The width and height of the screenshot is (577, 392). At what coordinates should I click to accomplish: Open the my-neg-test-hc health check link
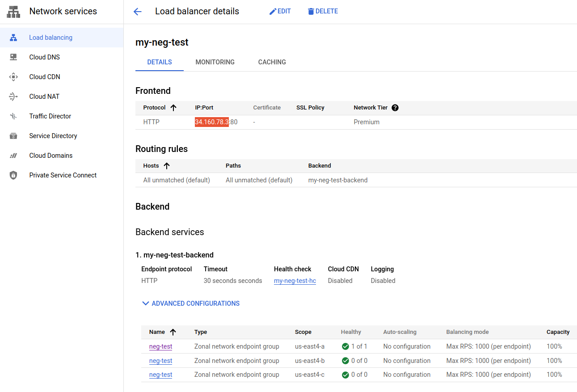click(295, 281)
